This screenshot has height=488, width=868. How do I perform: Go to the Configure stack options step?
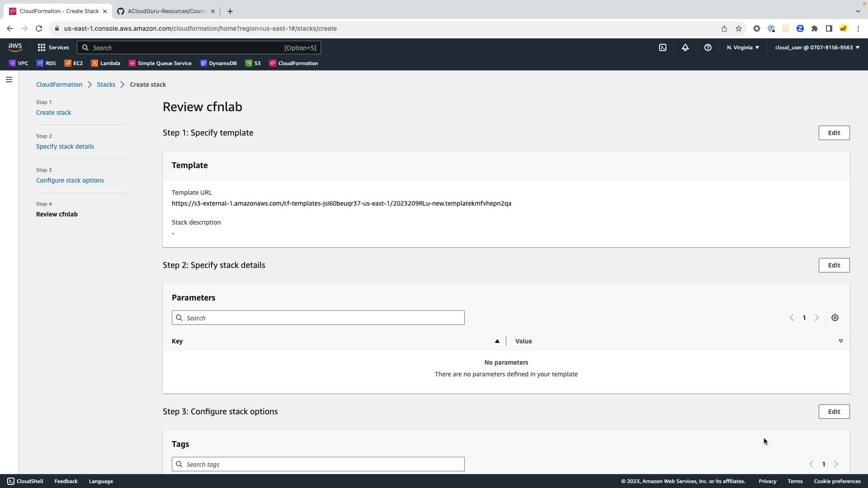click(x=70, y=180)
